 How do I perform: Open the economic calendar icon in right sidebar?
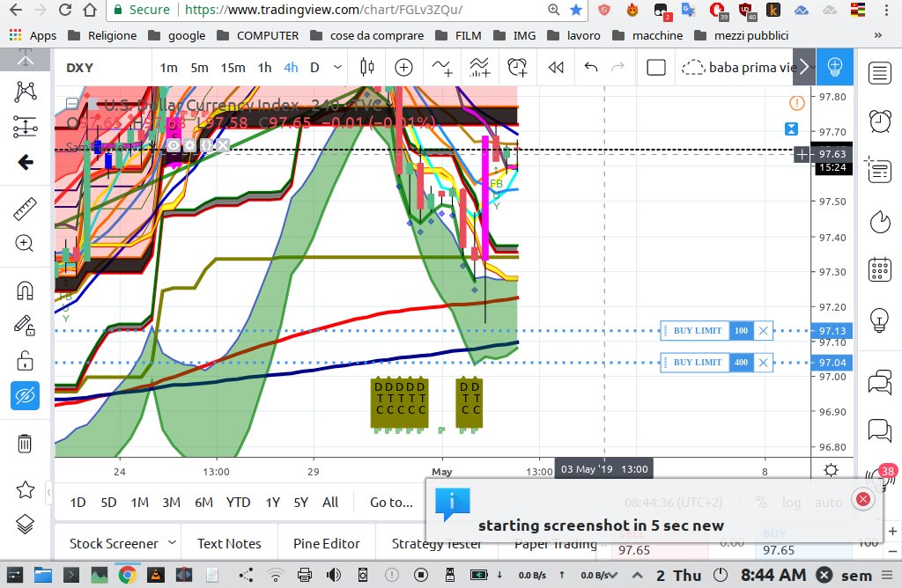click(880, 269)
